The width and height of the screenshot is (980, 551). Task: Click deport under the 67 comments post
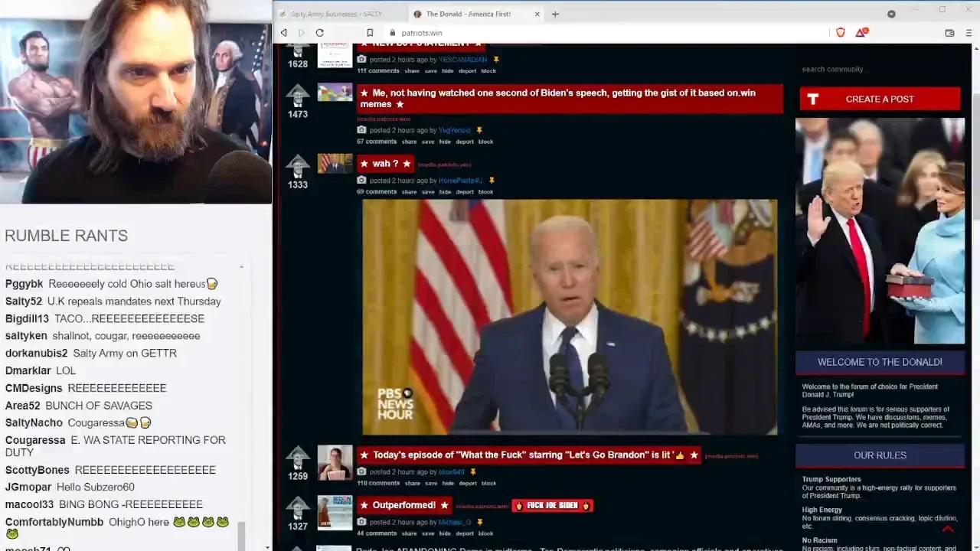click(465, 142)
